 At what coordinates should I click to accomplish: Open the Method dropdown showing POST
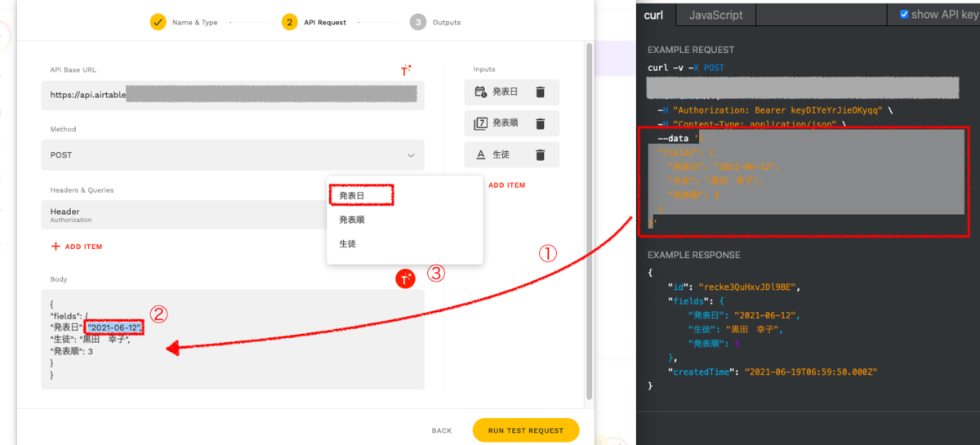[233, 155]
